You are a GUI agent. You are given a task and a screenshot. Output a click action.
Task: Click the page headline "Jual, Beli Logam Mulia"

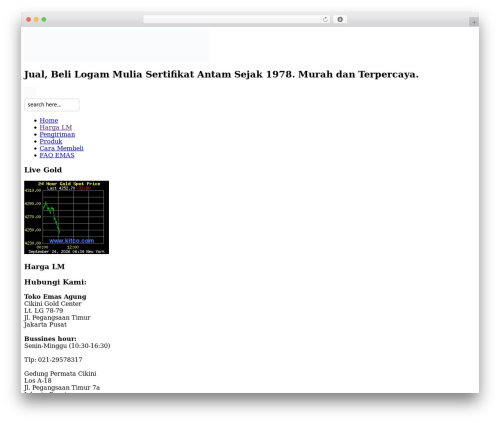tap(221, 74)
